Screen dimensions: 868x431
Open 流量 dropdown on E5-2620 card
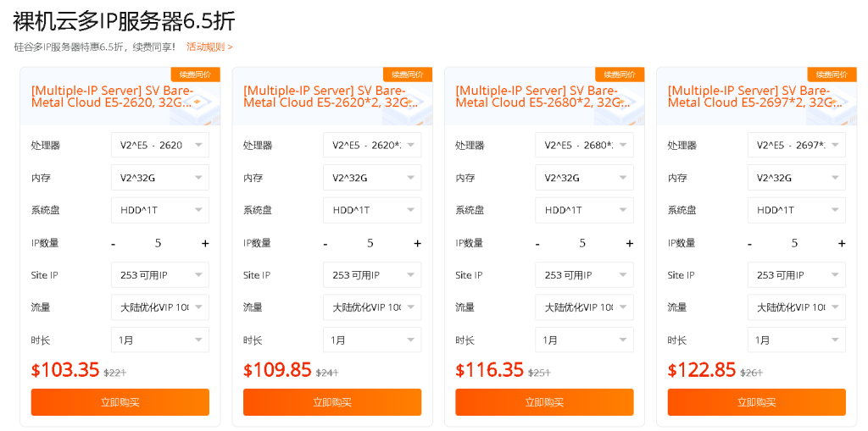pos(159,307)
